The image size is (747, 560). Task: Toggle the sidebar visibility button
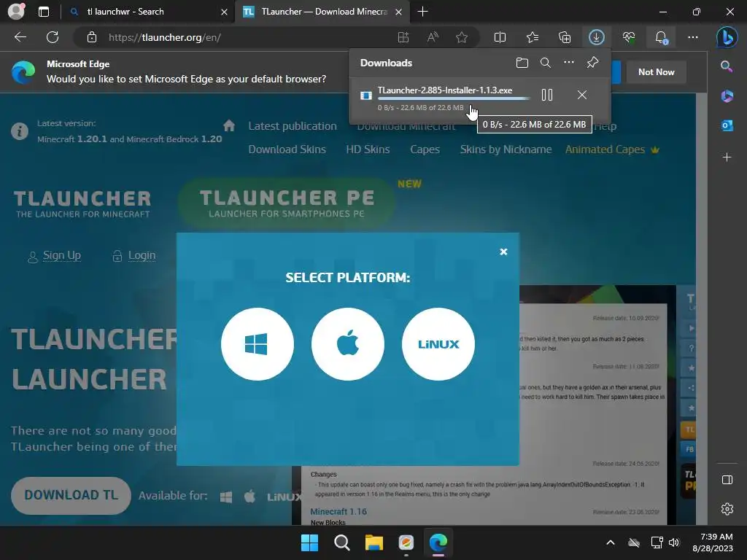[x=727, y=480]
